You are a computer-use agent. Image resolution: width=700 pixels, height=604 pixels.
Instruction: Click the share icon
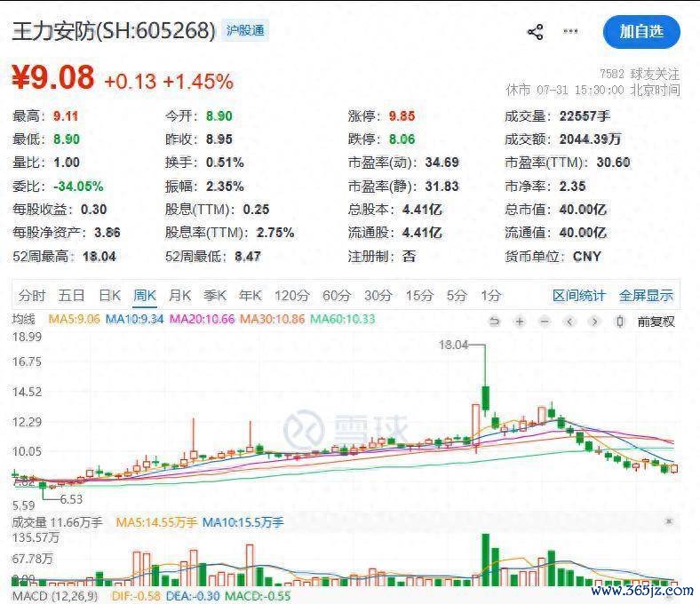[536, 32]
